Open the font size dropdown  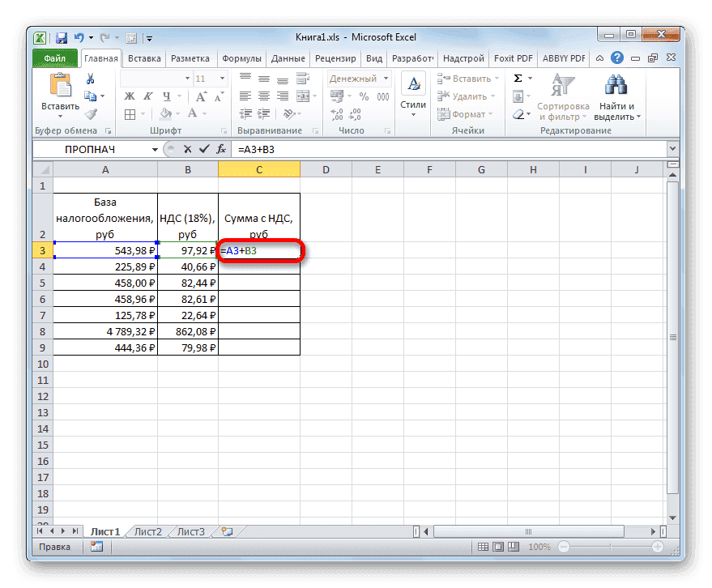coord(222,78)
